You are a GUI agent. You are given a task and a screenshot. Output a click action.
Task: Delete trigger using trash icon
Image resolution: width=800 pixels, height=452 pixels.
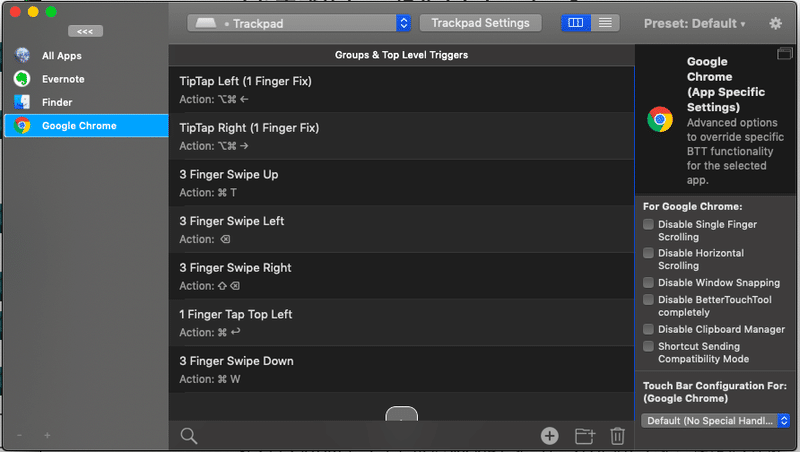click(617, 436)
